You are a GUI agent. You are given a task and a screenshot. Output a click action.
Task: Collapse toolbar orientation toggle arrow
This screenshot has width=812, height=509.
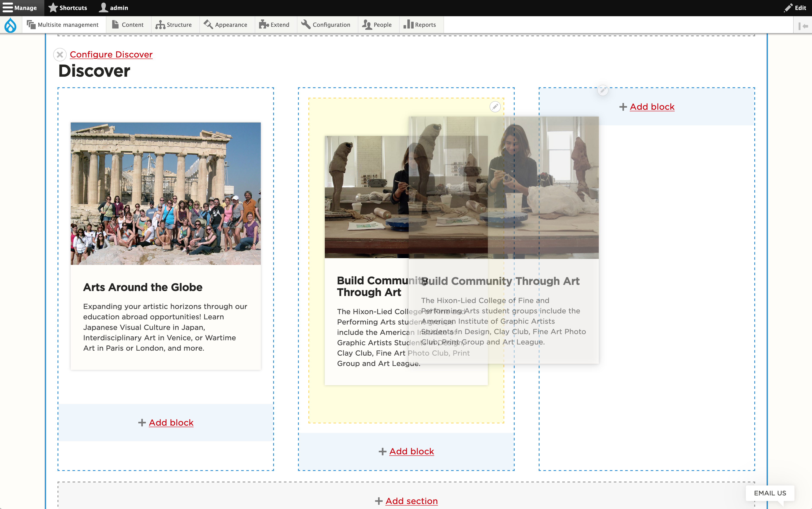pos(803,26)
